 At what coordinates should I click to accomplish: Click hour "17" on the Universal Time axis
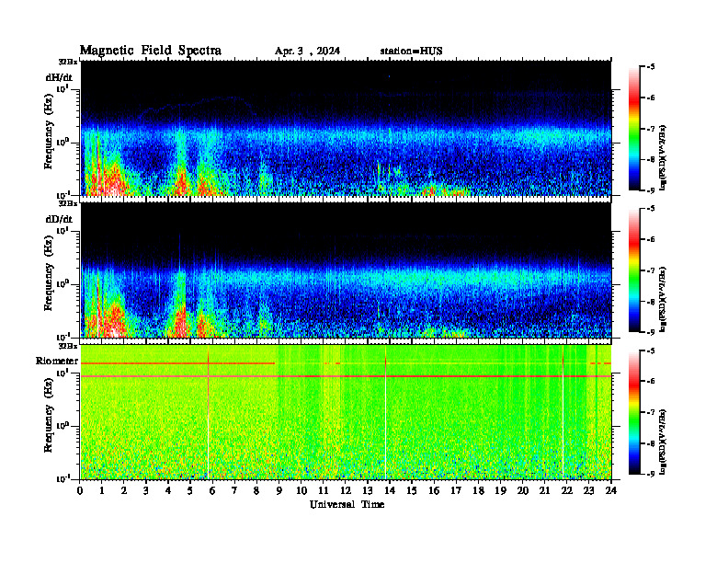coord(456,490)
